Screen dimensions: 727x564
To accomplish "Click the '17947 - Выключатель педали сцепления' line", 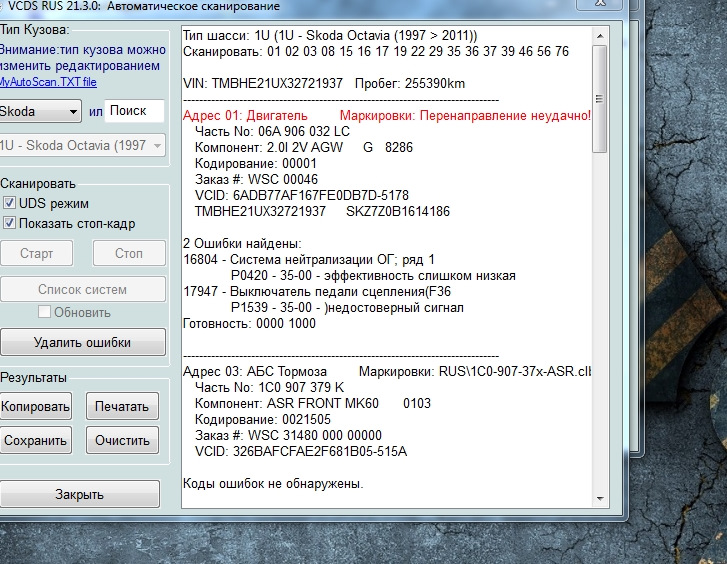I will click(x=317, y=291).
